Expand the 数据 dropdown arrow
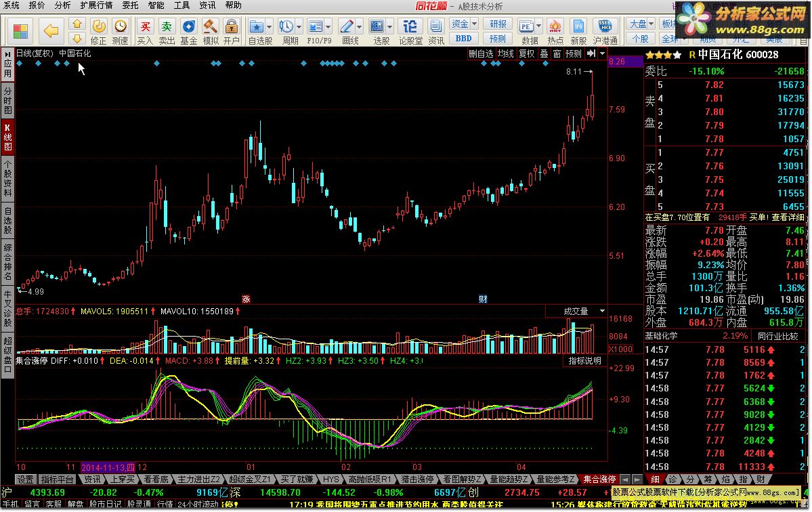 (538, 26)
